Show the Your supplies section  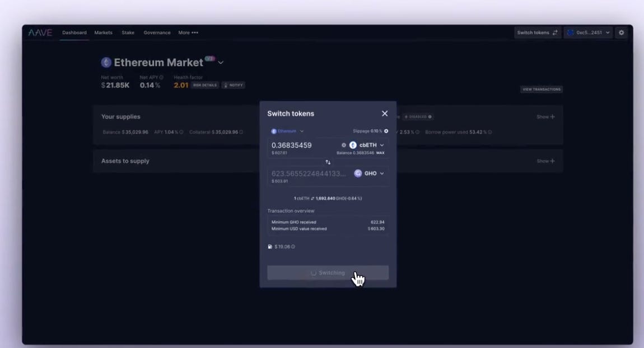(x=546, y=117)
